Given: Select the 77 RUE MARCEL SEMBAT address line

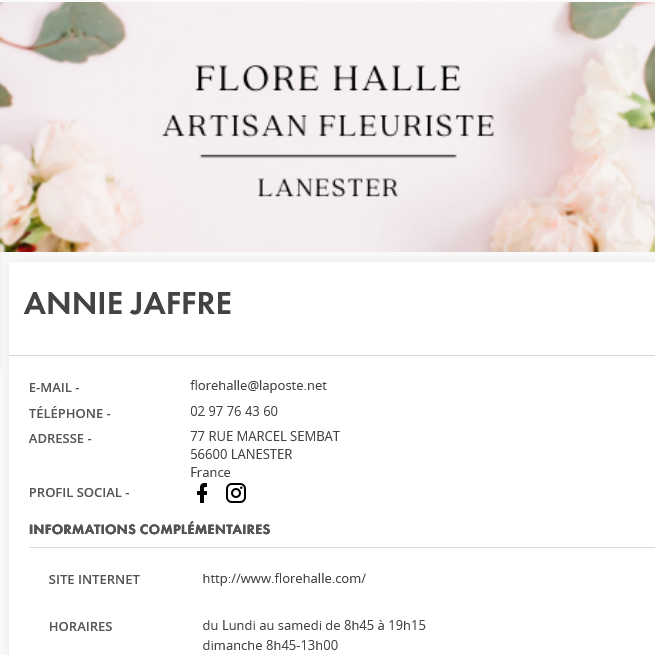Looking at the screenshot, I should pyautogui.click(x=265, y=437).
